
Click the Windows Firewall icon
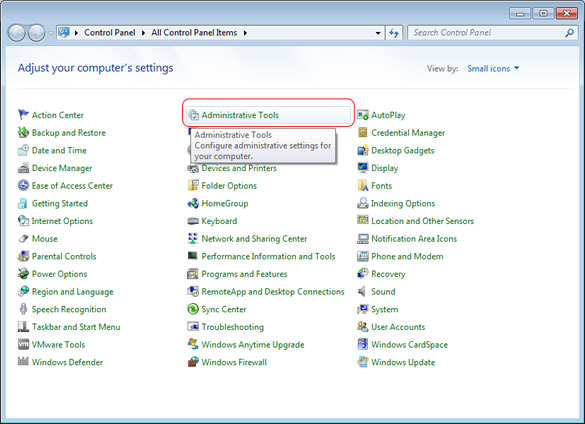click(x=193, y=362)
